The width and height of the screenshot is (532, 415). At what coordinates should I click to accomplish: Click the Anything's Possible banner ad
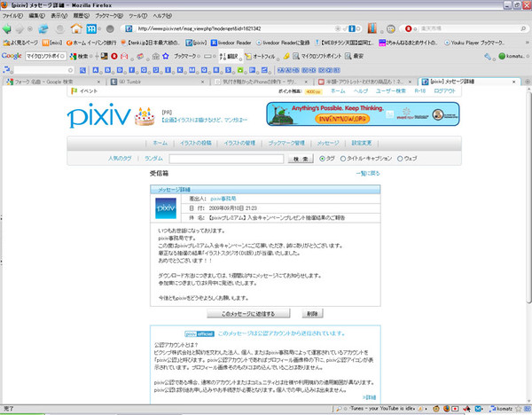coord(363,114)
